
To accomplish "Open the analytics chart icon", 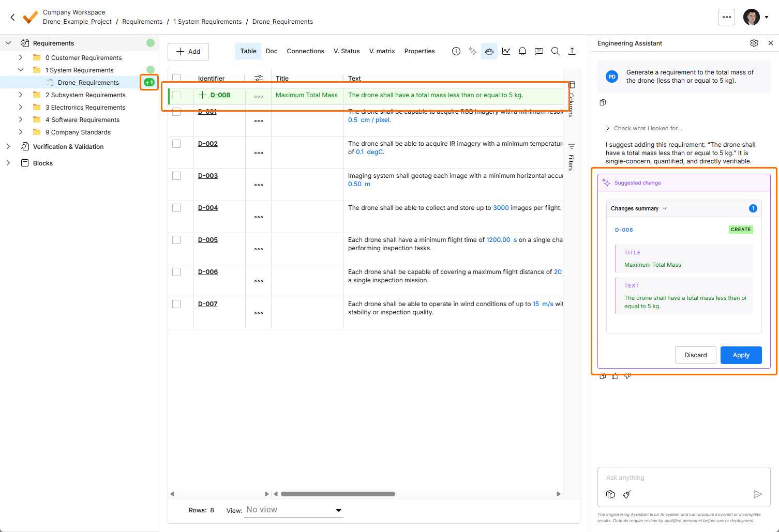I will [506, 51].
